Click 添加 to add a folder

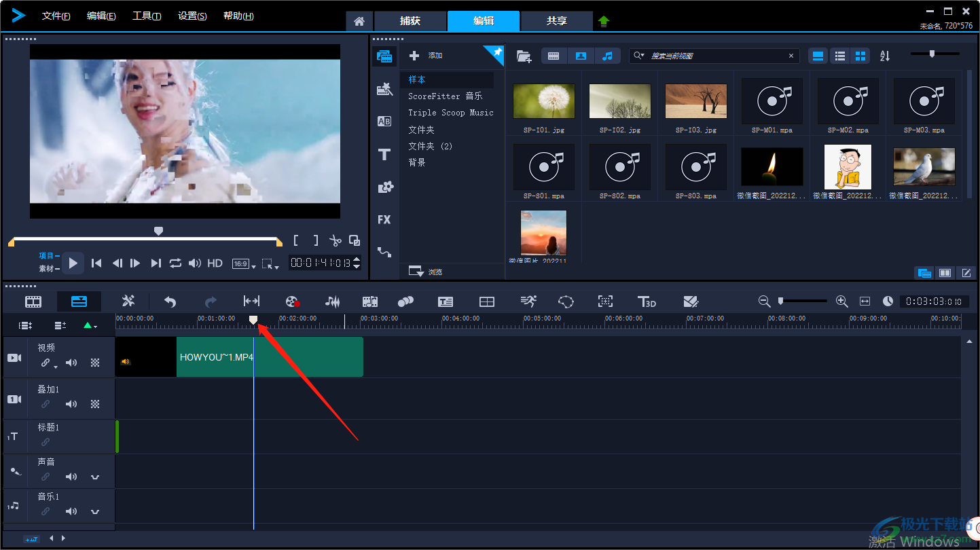pyautogui.click(x=427, y=56)
